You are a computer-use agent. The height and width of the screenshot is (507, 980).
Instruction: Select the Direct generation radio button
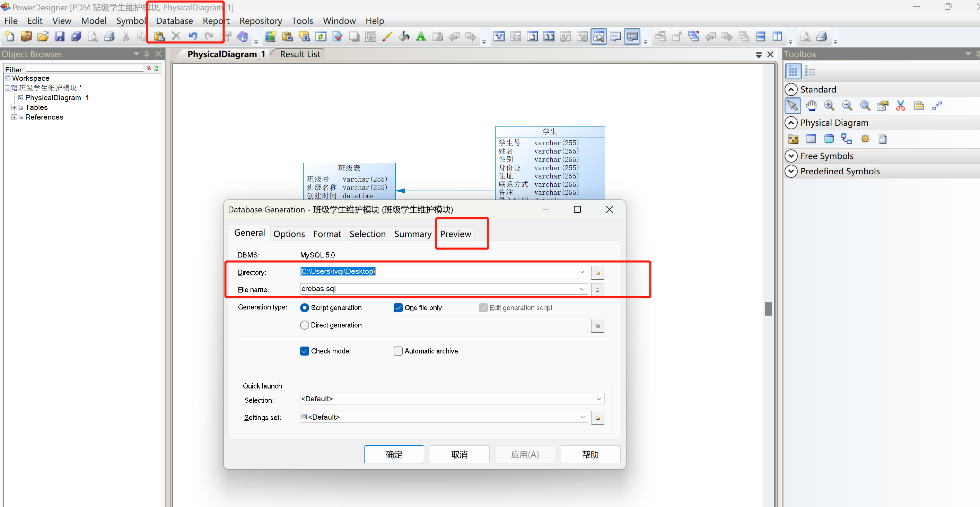tap(304, 325)
